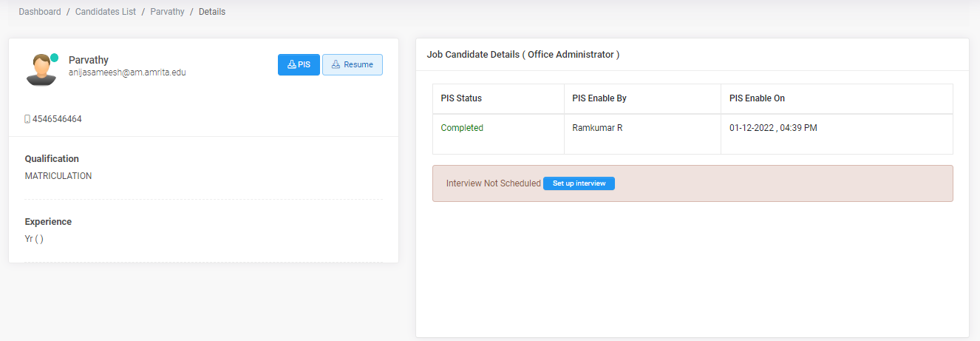Click the green online status dot

tap(54, 58)
